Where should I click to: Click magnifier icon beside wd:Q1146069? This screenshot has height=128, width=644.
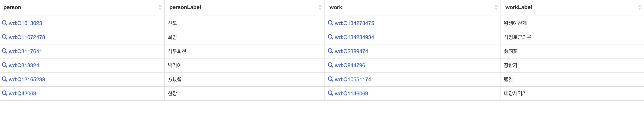click(x=330, y=93)
